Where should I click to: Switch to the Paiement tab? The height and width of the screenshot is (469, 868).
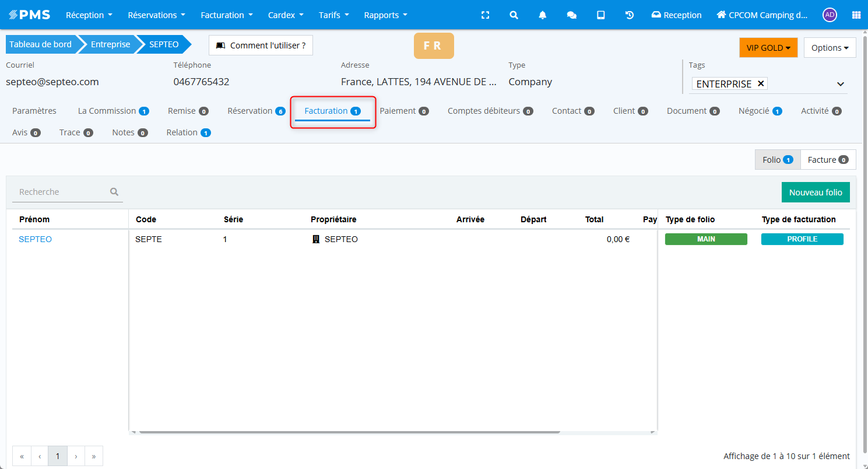point(403,111)
